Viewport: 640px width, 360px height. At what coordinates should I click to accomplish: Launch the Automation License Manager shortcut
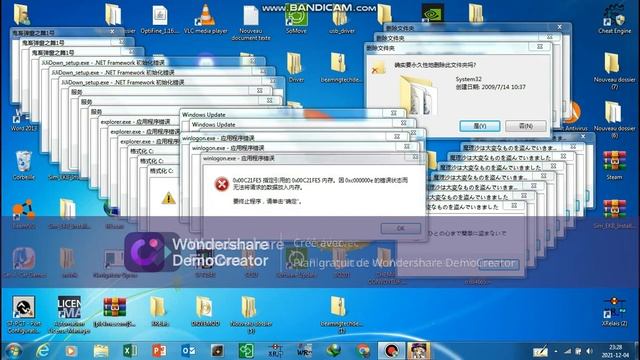click(x=69, y=314)
